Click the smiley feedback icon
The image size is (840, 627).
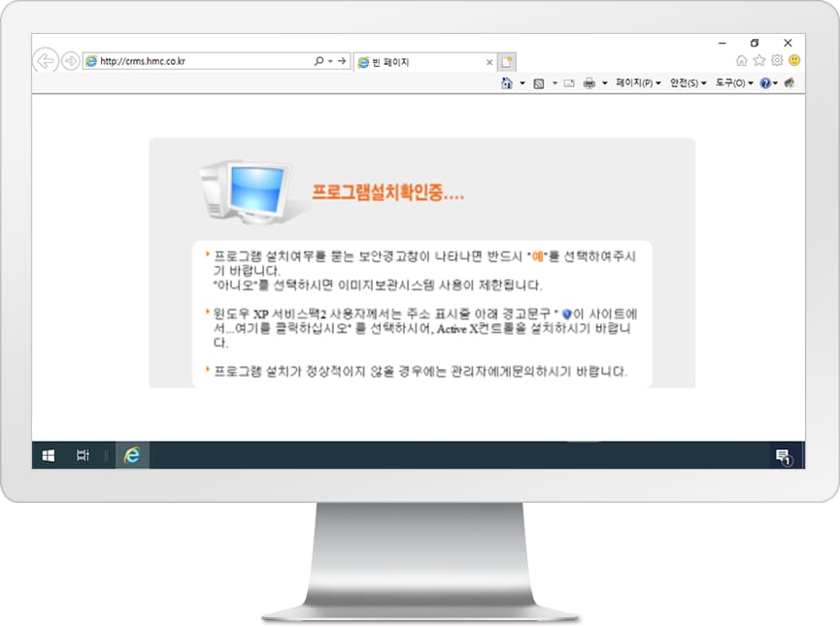click(x=794, y=60)
